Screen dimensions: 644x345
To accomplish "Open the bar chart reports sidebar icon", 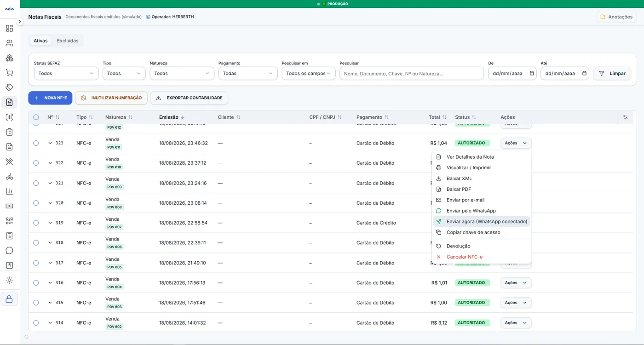I will [9, 191].
